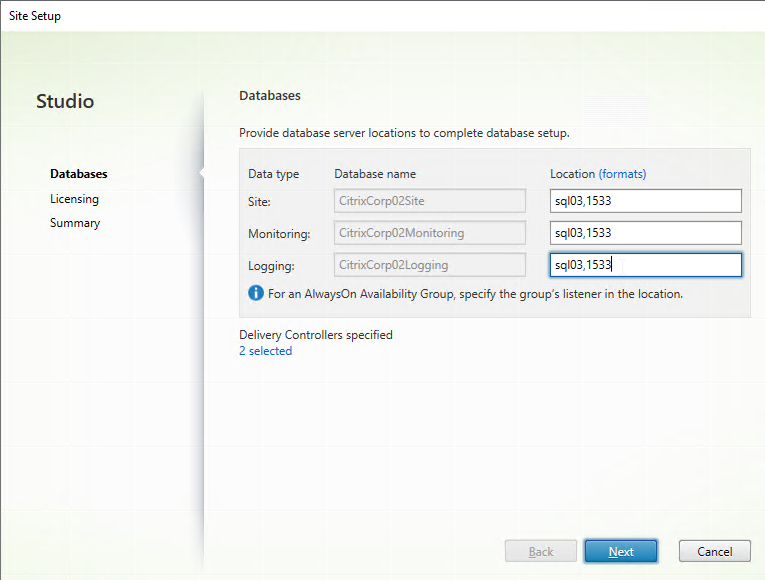Focus the Site location field
765x580 pixels.
645,201
